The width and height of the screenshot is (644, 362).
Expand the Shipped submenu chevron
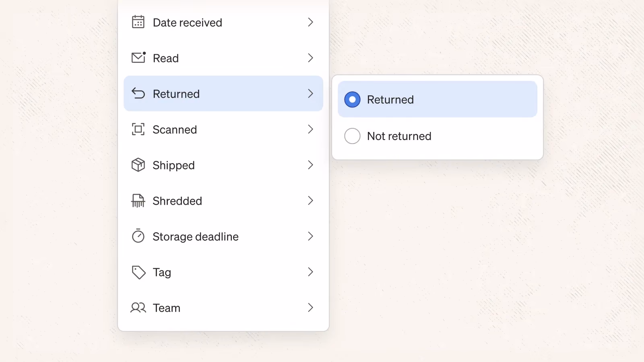[310, 165]
